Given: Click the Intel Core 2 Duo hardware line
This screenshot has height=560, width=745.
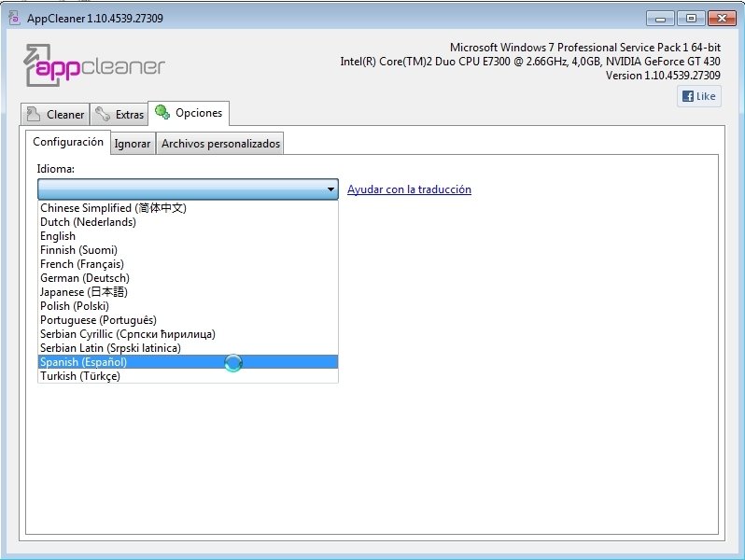Looking at the screenshot, I should coord(530,62).
